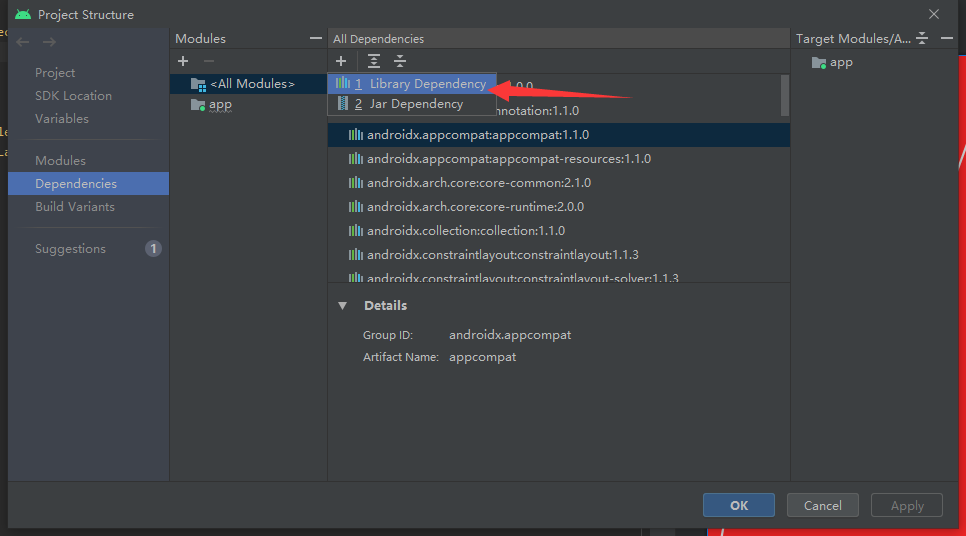The image size is (966, 536).
Task: Choose Library Dependency from popup
Action: [412, 84]
